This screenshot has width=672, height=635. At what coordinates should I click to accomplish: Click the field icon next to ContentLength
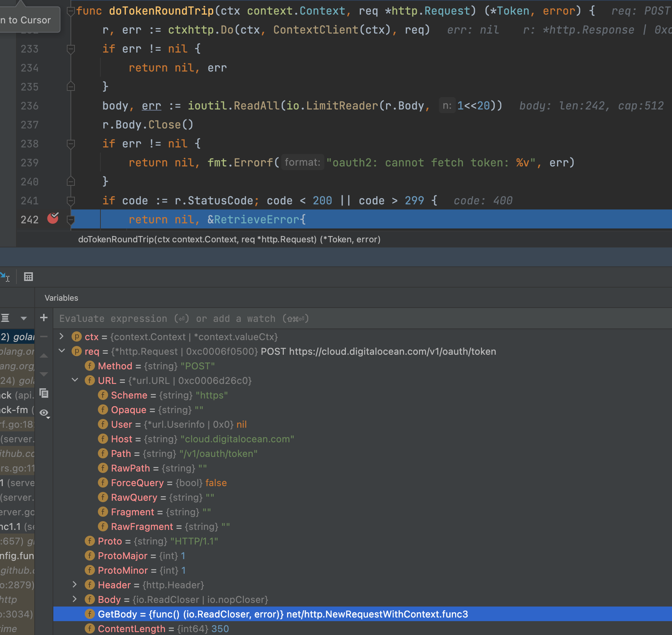(90, 628)
